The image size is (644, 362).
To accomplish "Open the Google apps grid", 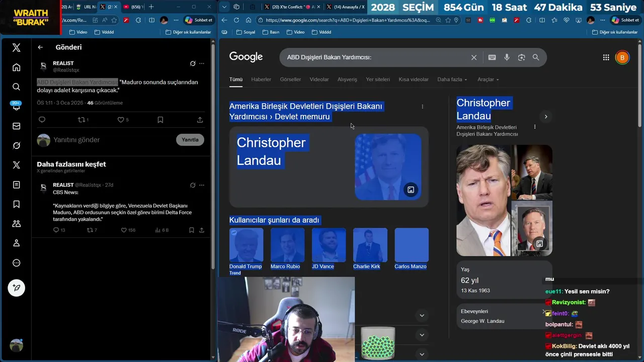I will pyautogui.click(x=606, y=57).
